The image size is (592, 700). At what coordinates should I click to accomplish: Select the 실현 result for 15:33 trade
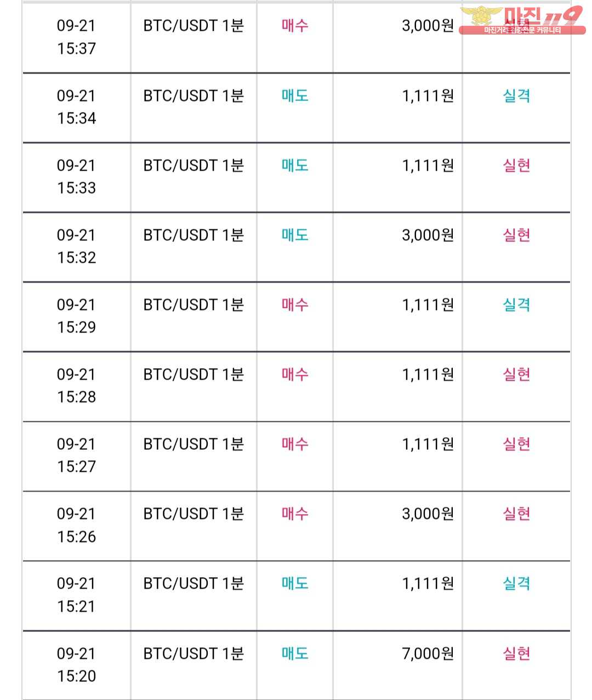(x=516, y=165)
